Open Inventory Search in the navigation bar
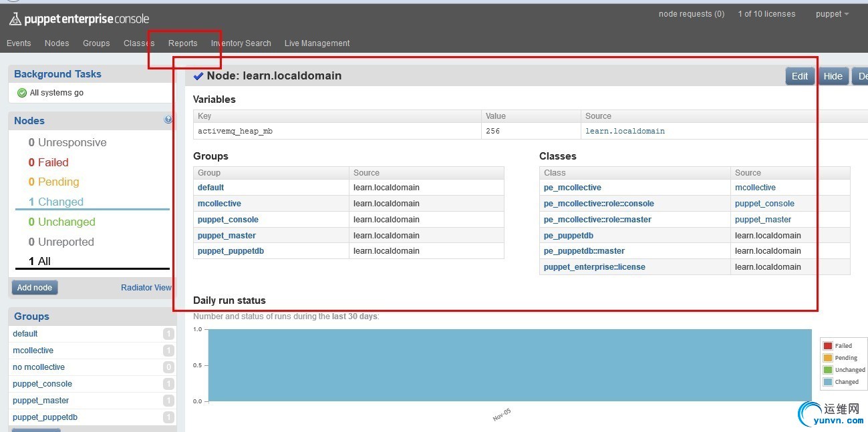This screenshot has height=432, width=868. 241,43
